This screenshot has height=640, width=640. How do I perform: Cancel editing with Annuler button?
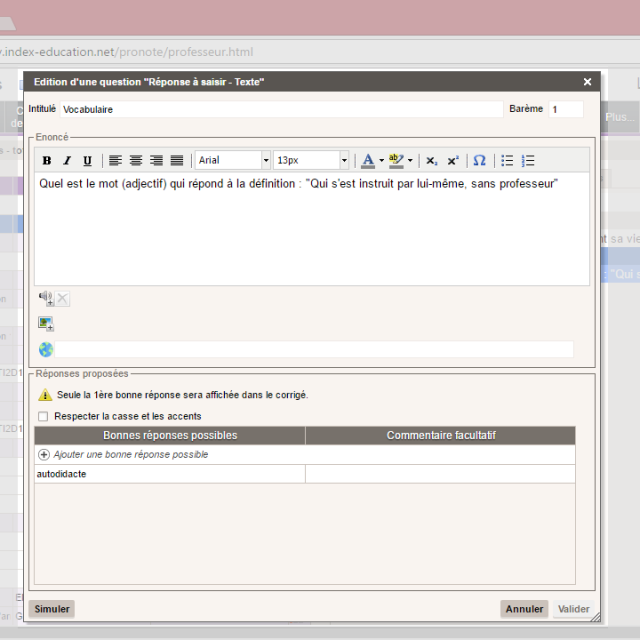[524, 608]
